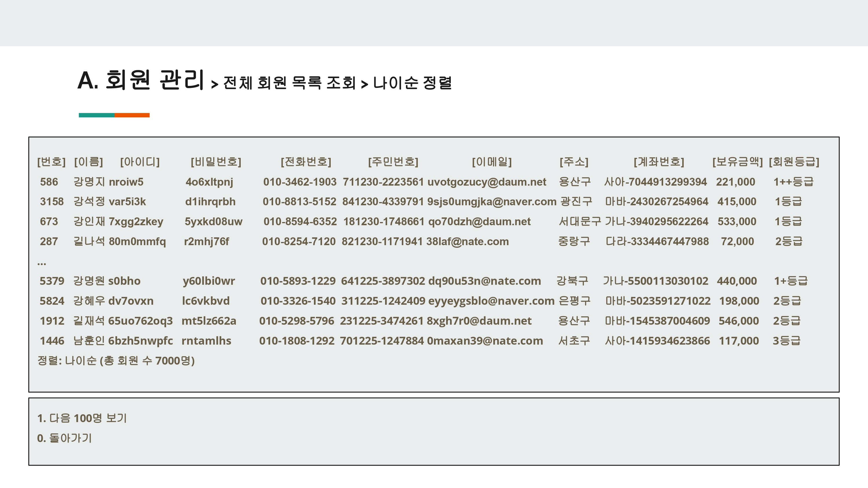Click account number 다라-3334467447988
Screen dimensions: 868x488
[x=657, y=241]
